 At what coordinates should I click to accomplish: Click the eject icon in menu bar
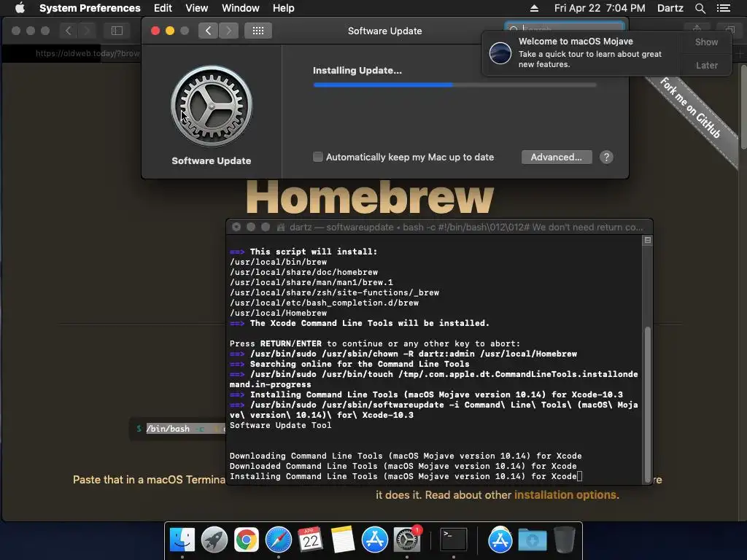click(x=534, y=8)
